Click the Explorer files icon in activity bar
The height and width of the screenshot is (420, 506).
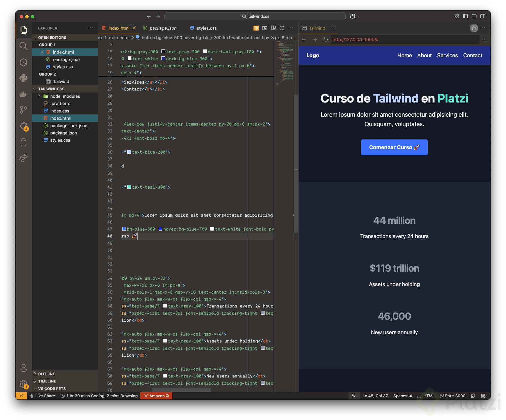[x=24, y=30]
